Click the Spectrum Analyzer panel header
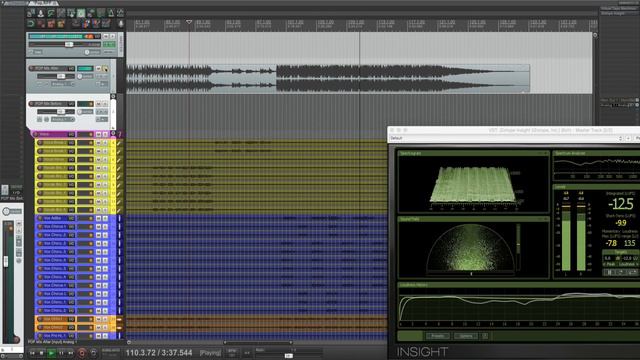Image resolution: width=640 pixels, height=360 pixels. [596, 153]
